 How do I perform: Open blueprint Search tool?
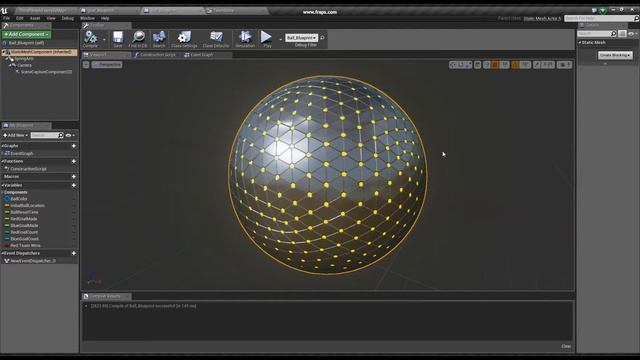click(x=159, y=39)
